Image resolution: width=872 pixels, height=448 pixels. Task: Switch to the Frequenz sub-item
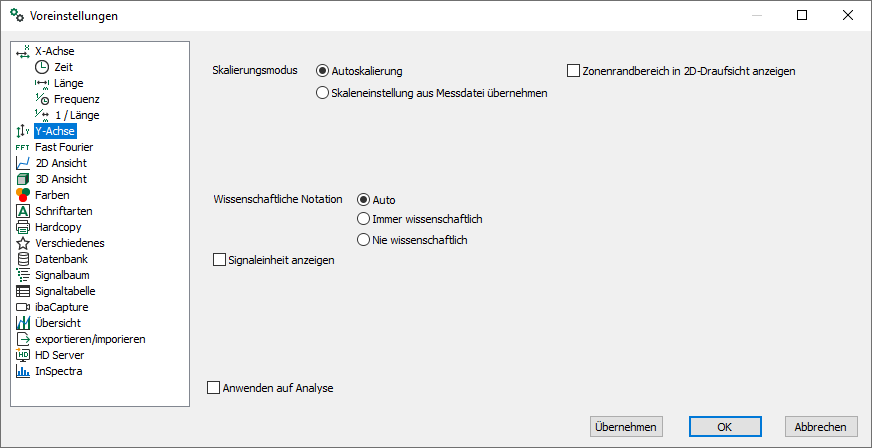[77, 99]
